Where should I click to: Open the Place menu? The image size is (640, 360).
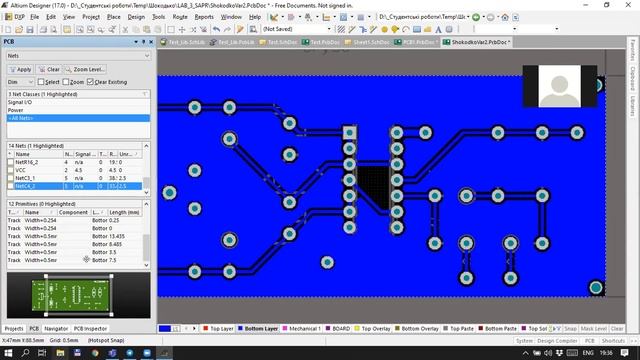point(113,17)
